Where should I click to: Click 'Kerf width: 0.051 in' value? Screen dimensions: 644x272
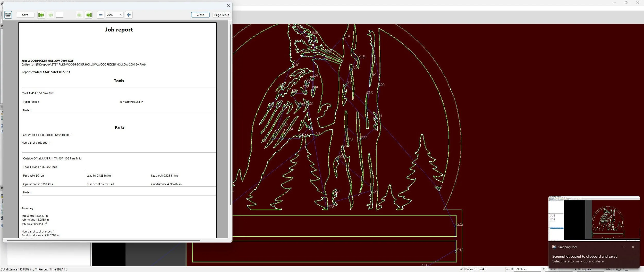point(131,102)
